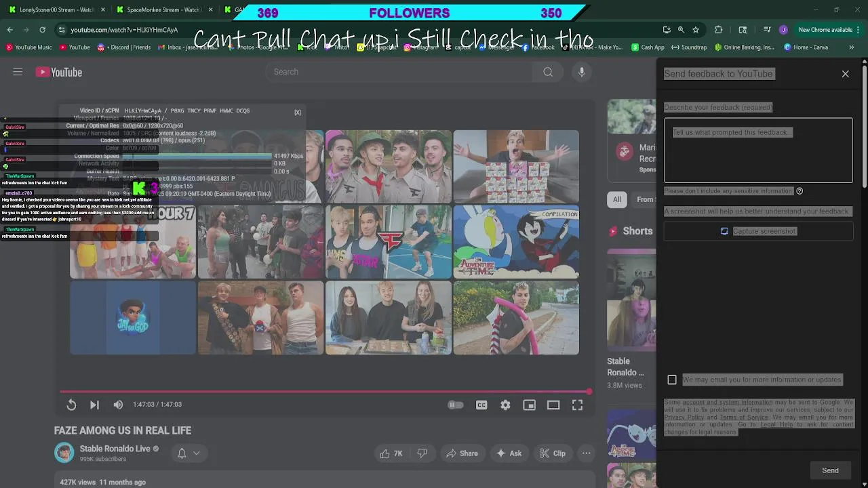Close the stats for nerds overlay

(297, 113)
